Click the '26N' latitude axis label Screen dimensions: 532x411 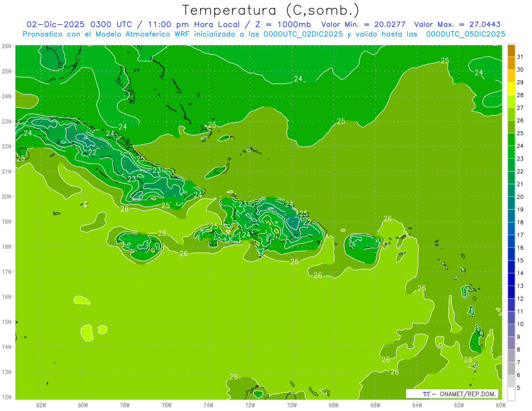(7, 46)
